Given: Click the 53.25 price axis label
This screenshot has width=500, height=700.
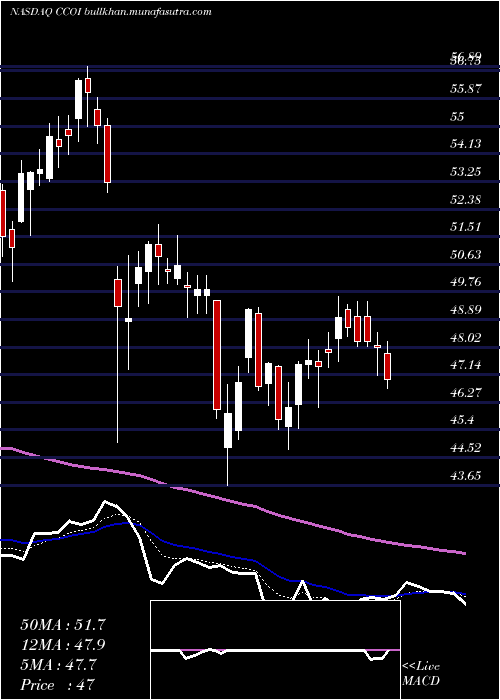Looking at the screenshot, I should coord(466,172).
